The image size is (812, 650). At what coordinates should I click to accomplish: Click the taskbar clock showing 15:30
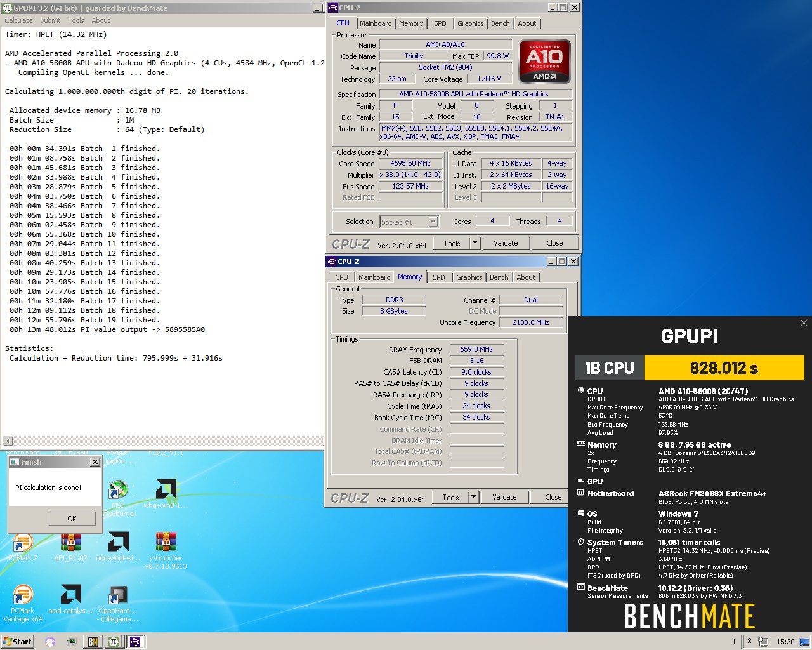point(785,641)
